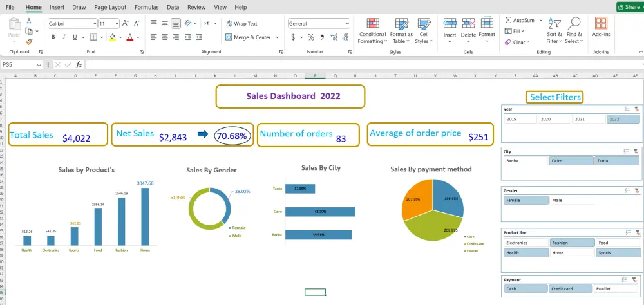Expand the General number format dropdown

click(348, 24)
